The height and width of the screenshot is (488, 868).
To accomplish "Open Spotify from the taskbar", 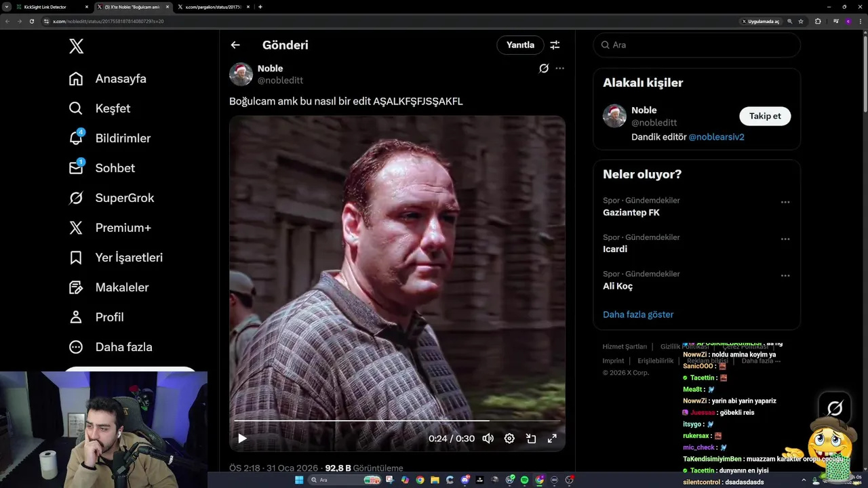I will [x=525, y=480].
